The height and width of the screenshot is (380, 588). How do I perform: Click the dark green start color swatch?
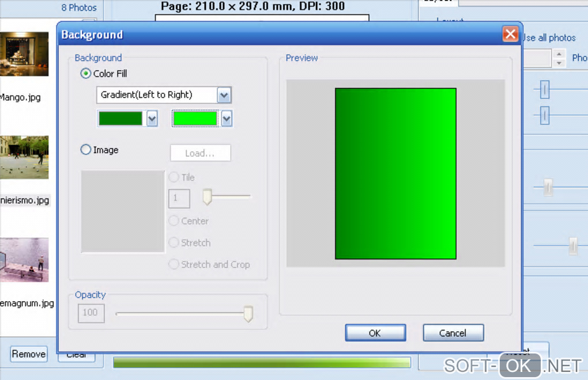point(120,119)
